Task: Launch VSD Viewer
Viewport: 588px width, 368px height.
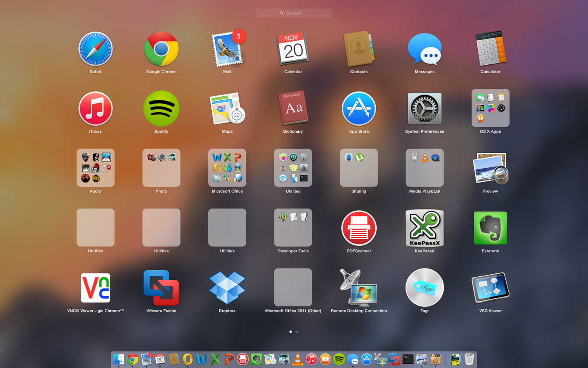Action: coord(490,288)
